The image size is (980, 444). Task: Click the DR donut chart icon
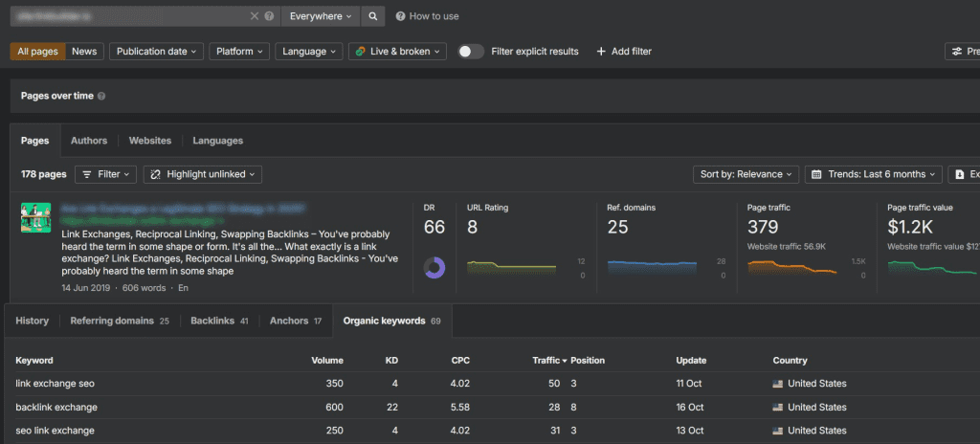coord(434,269)
